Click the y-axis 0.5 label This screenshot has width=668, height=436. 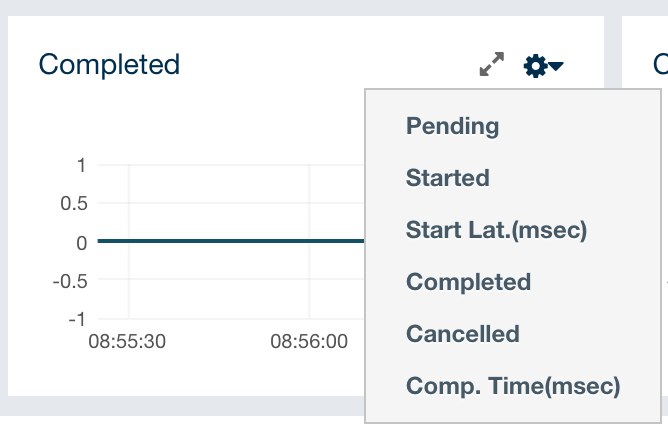75,203
